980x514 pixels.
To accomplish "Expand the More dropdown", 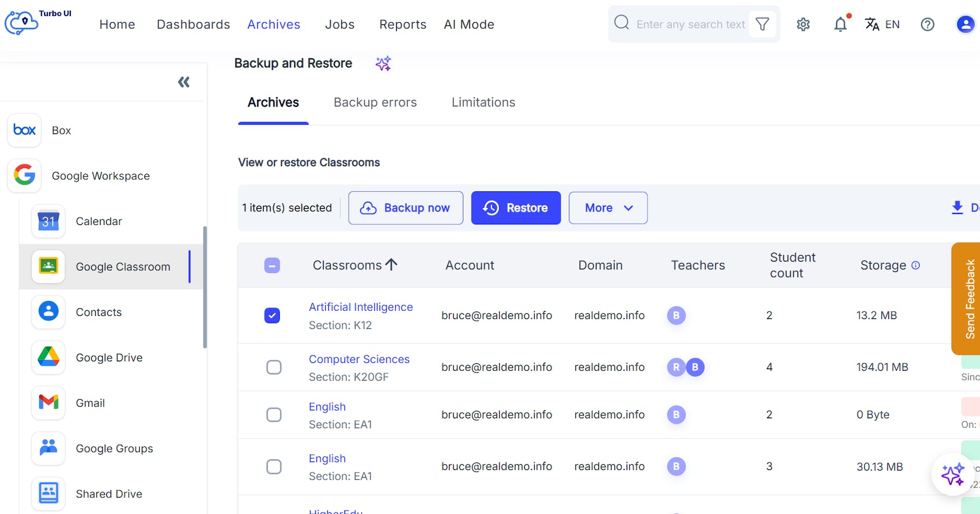I will pyautogui.click(x=608, y=208).
